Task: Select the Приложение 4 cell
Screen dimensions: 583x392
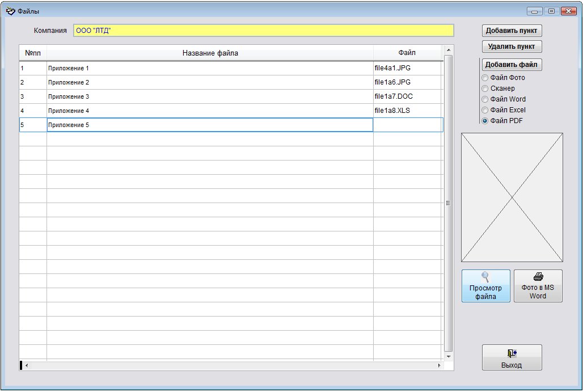Action: (x=210, y=111)
